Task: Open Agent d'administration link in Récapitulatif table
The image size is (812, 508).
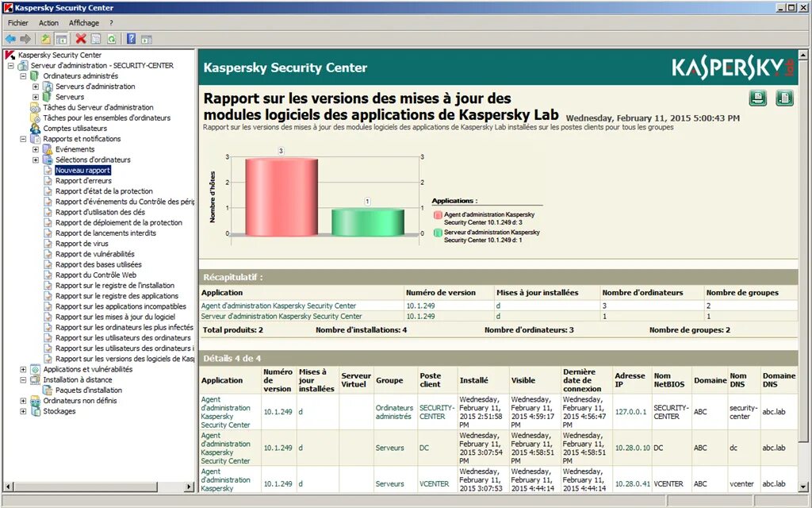Action: (278, 306)
